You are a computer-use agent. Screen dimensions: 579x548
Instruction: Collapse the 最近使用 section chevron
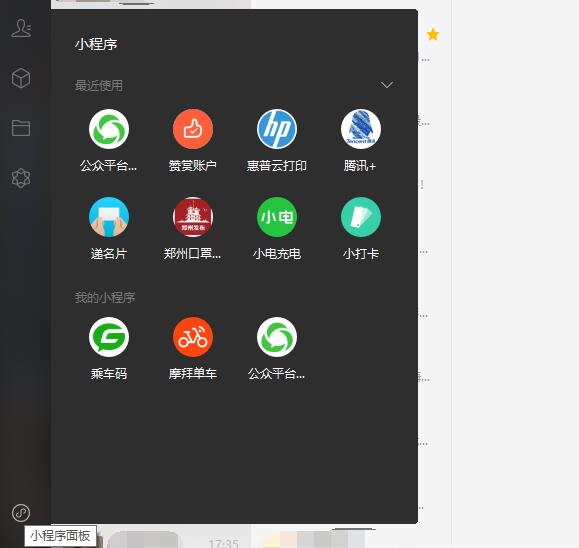pyautogui.click(x=387, y=85)
